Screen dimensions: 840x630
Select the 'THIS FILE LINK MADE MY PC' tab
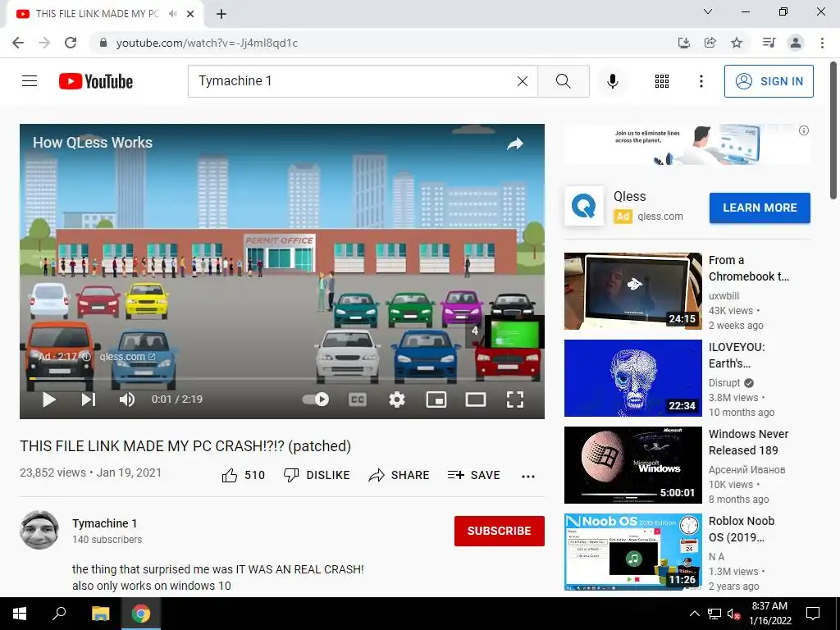pyautogui.click(x=104, y=14)
